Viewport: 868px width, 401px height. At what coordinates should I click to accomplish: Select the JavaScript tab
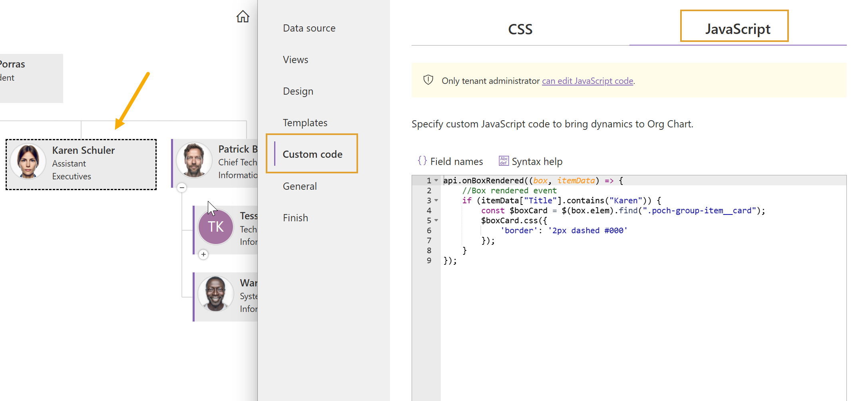pos(737,29)
